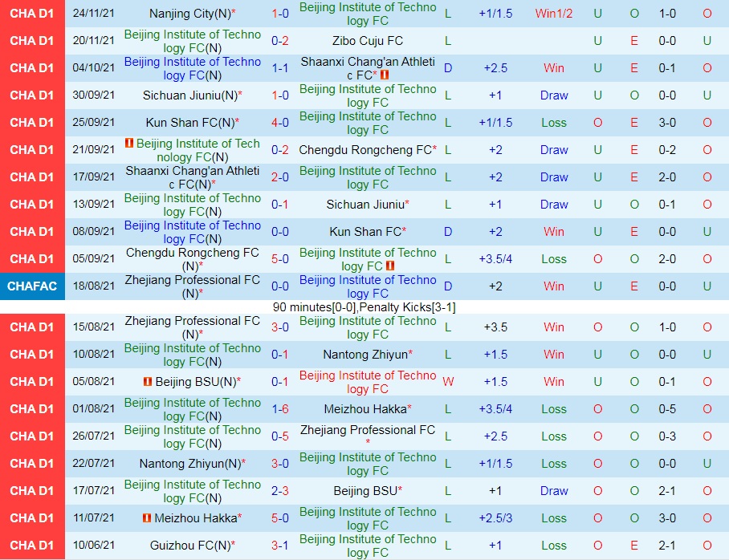This screenshot has height=560, width=729.
Task: Select the 4-0 score versus Kun Shan FC
Action: click(x=280, y=123)
